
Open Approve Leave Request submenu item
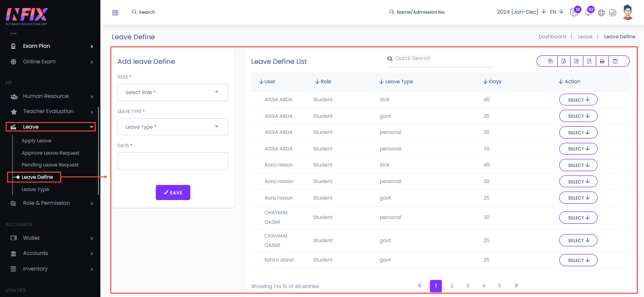click(51, 153)
